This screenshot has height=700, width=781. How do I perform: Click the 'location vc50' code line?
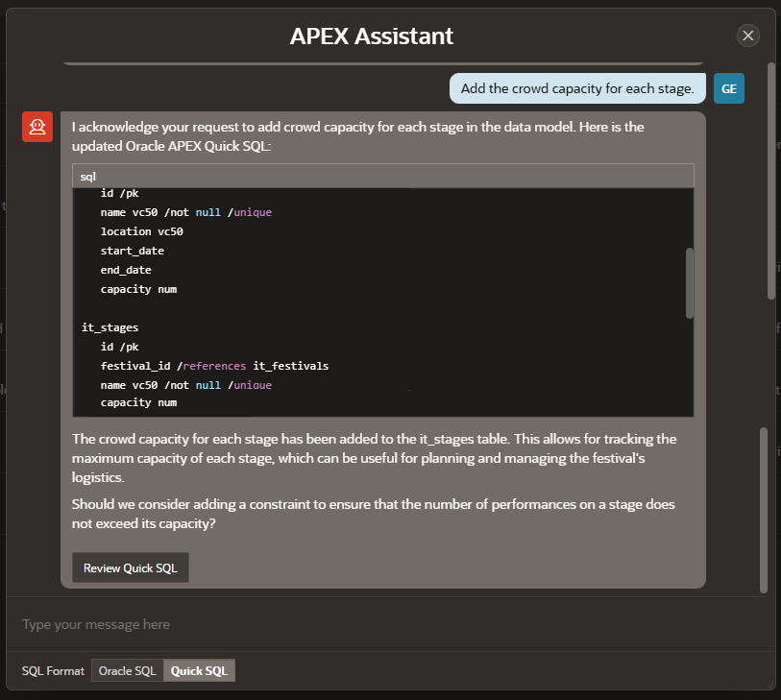pyautogui.click(x=141, y=231)
